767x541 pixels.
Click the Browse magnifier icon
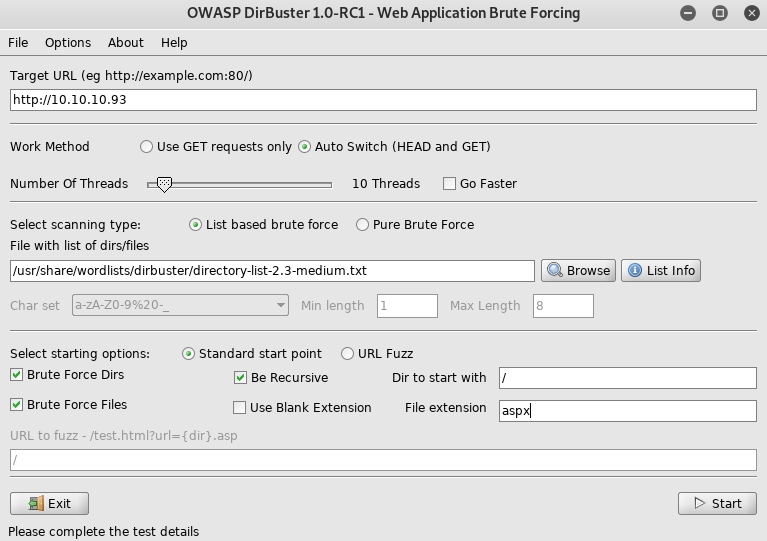point(555,270)
